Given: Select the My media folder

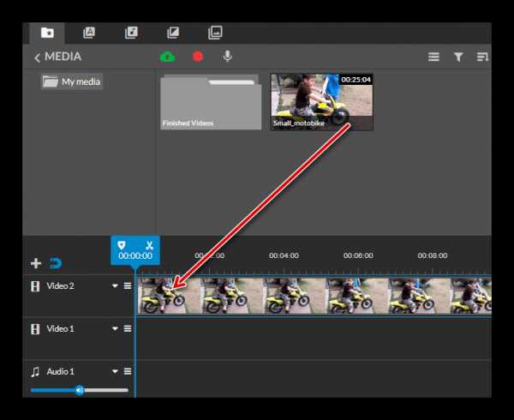Looking at the screenshot, I should (x=73, y=82).
